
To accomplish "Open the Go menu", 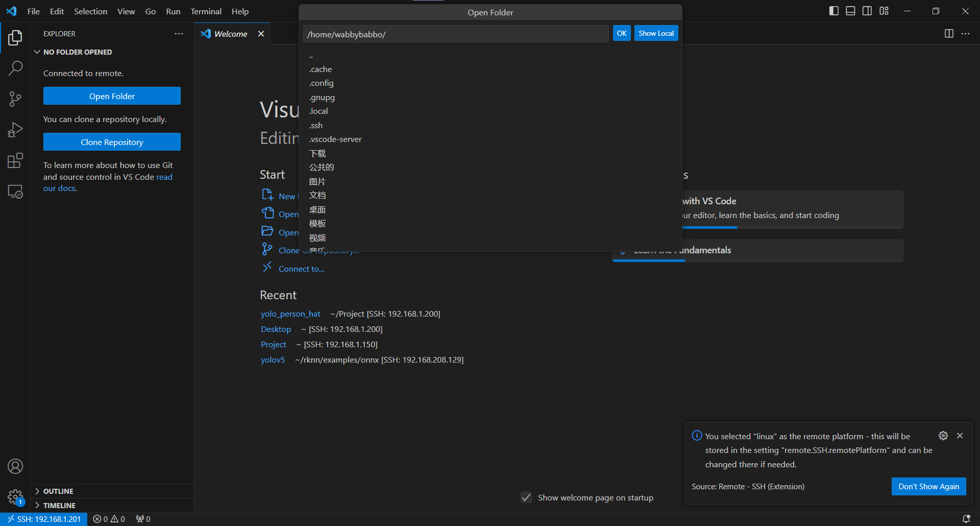I will pyautogui.click(x=151, y=11).
